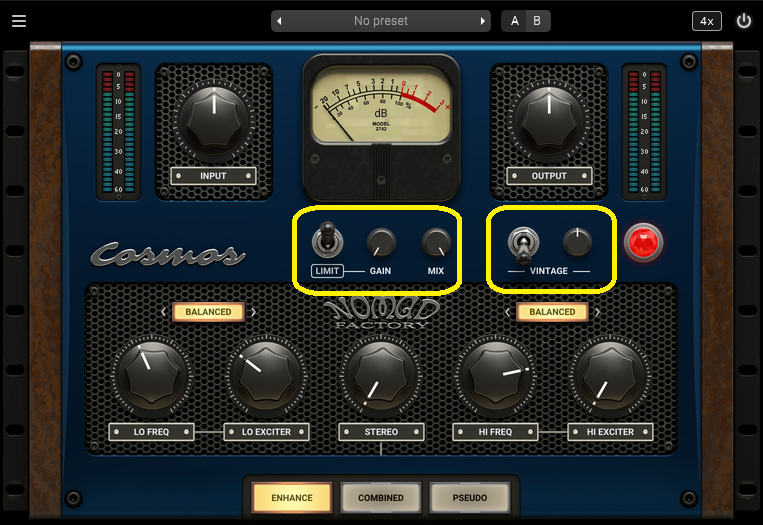Click the HI EXCITER label plate

coord(610,432)
